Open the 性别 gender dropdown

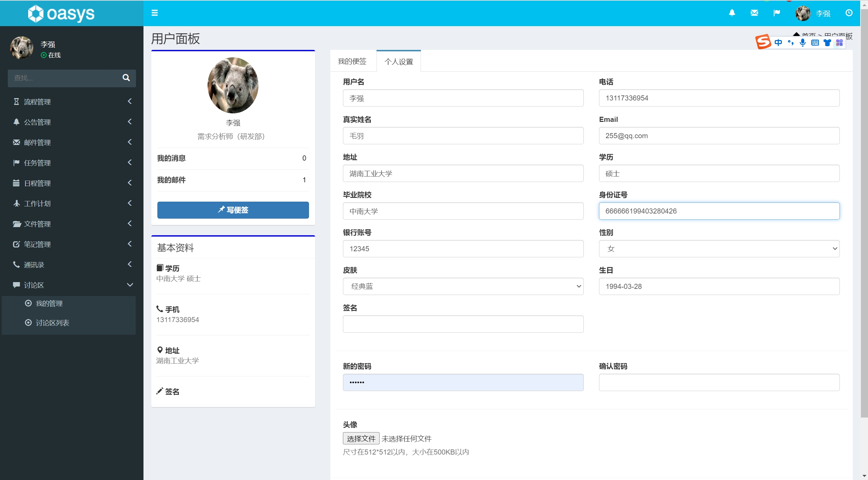[719, 249]
